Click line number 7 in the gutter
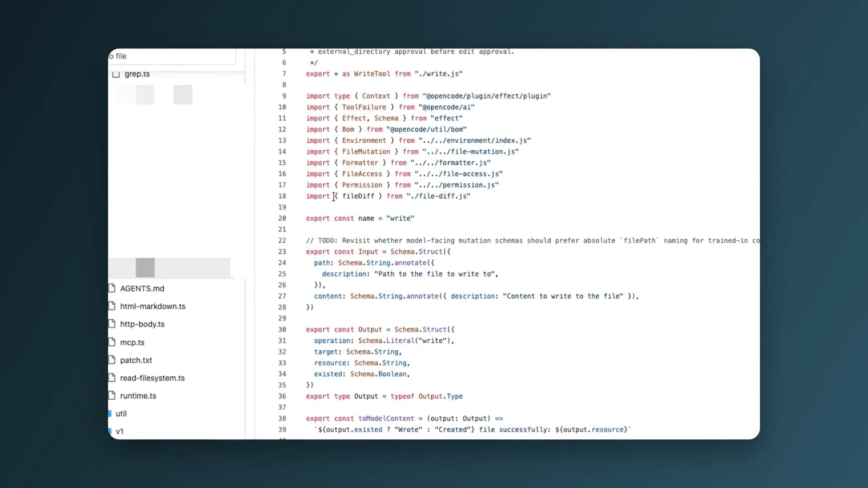This screenshot has width=868, height=488. 284,74
